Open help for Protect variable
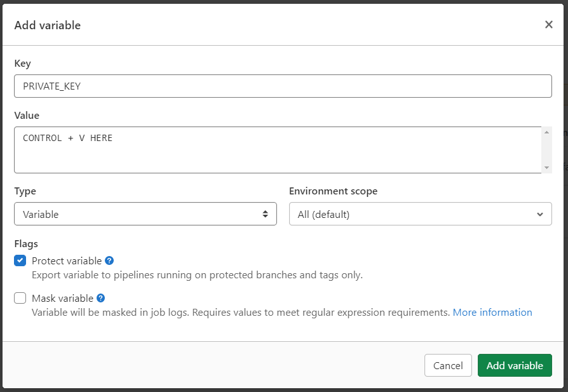568x392 pixels. point(109,260)
